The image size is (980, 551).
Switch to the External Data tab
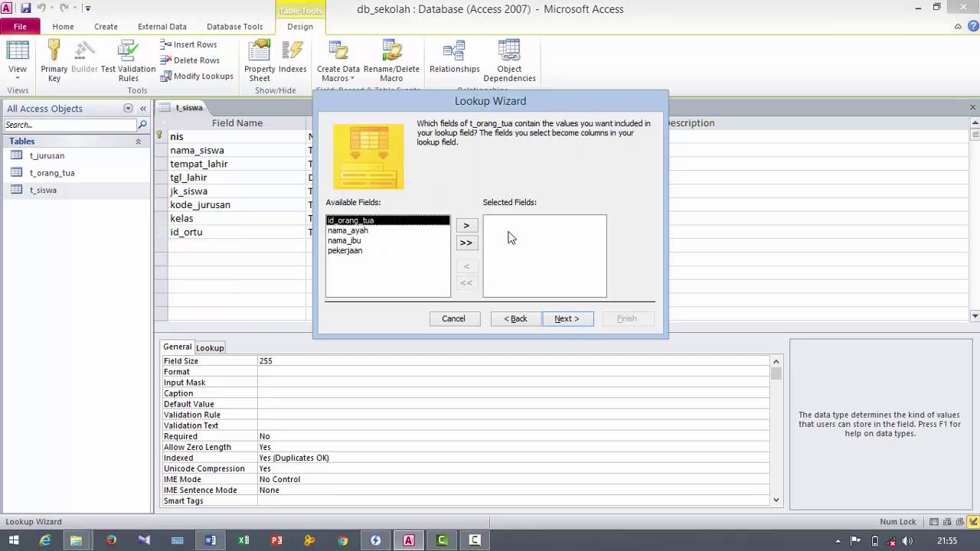click(162, 26)
